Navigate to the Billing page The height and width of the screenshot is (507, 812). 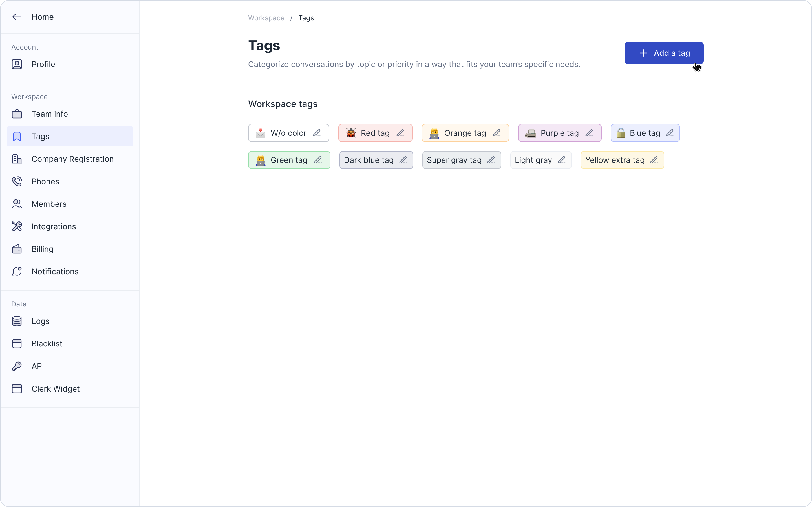coord(42,249)
